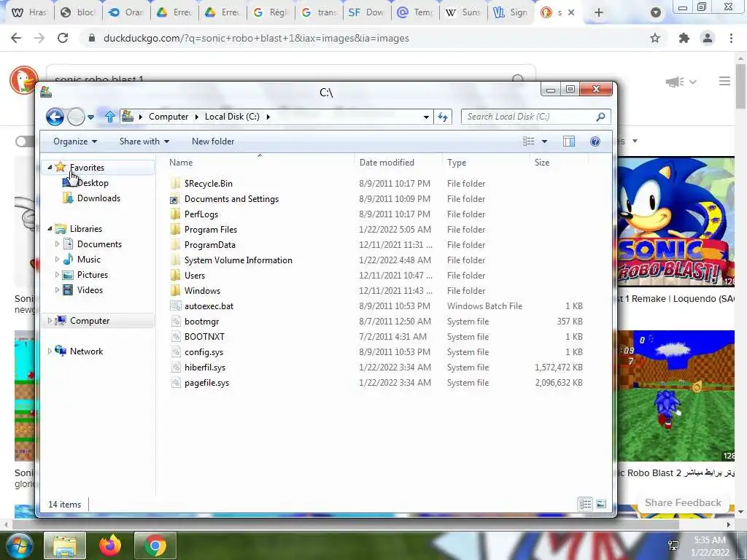Select the ProgramData folder
Viewport: 747px width, 560px height.
click(x=209, y=245)
